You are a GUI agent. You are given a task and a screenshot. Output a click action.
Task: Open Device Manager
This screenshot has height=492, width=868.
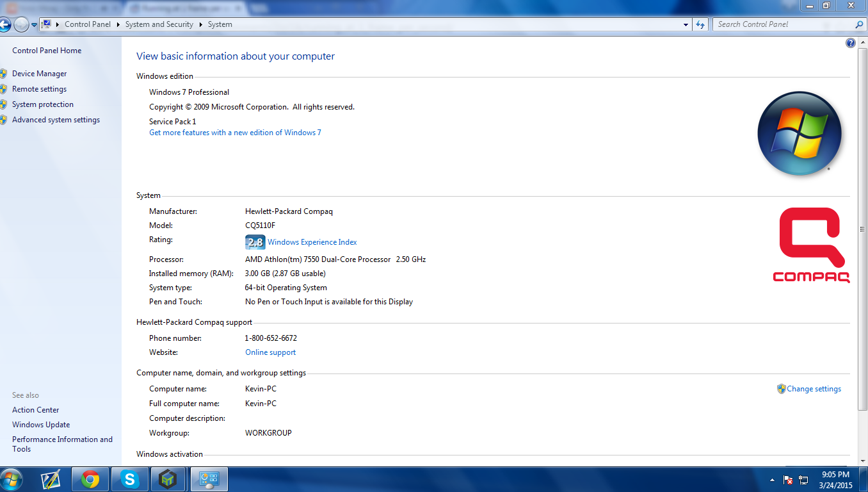(x=39, y=74)
